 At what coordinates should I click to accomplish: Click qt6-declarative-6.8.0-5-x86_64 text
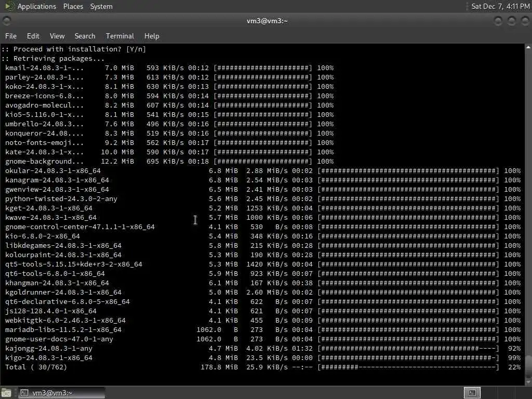point(67,302)
